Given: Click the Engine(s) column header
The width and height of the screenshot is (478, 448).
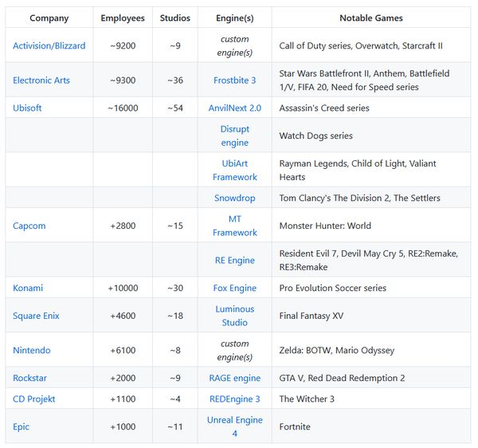Looking at the screenshot, I should (235, 18).
